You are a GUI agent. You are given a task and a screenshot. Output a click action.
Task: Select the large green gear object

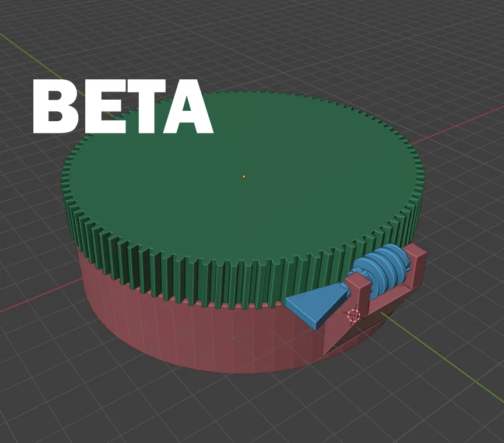pyautogui.click(x=243, y=199)
